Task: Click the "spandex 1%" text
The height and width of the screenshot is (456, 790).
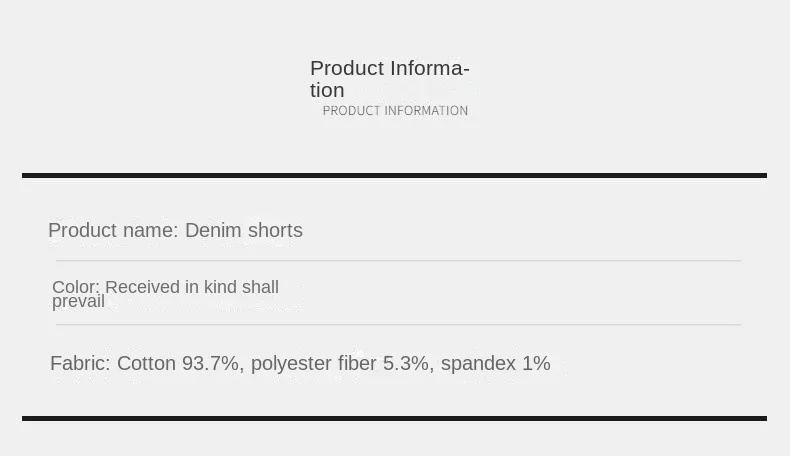Action: click(495, 364)
